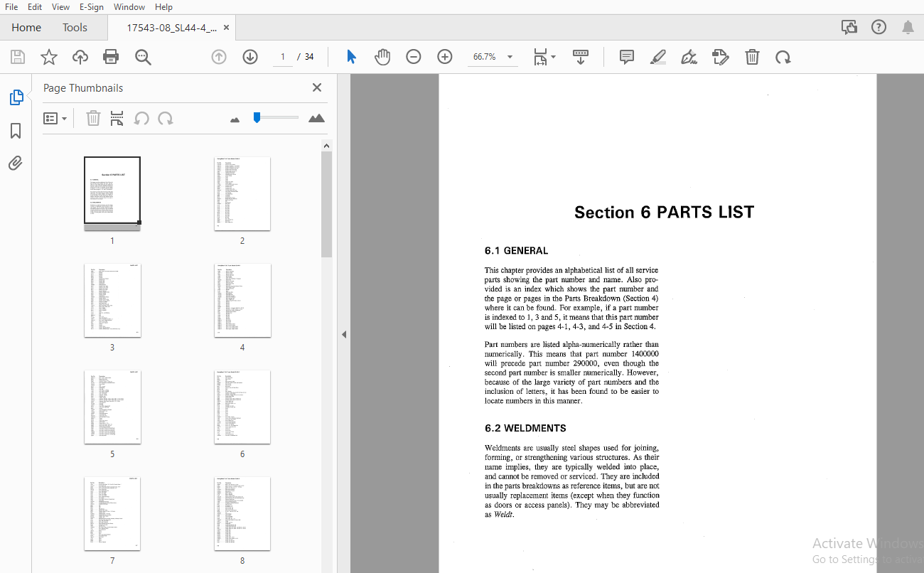Screen dimensions: 924x573
Task: Select page 5 thumbnail
Action: (112, 407)
